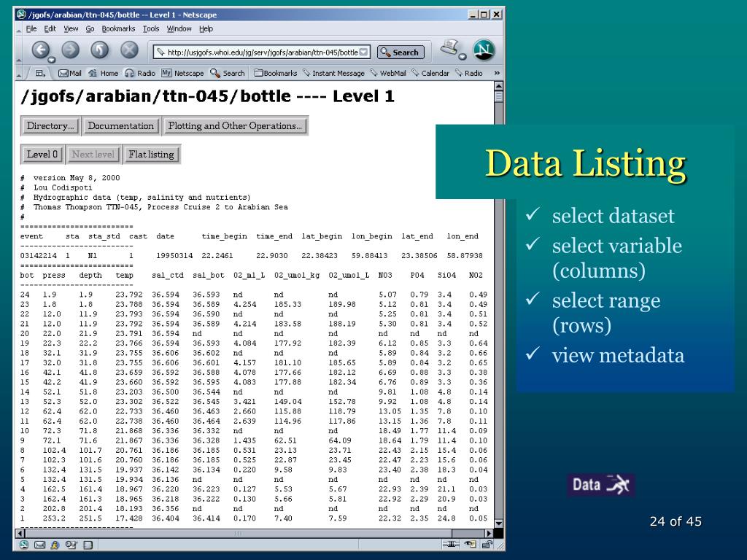The image size is (747, 560).
Task: Click the Netscape N throbber logo
Action: (x=484, y=50)
